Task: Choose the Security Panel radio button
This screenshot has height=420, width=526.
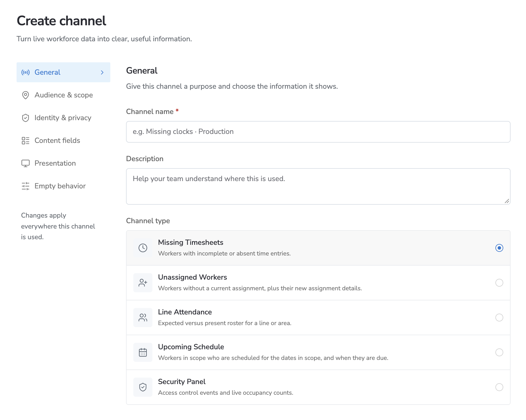Action: (x=499, y=387)
